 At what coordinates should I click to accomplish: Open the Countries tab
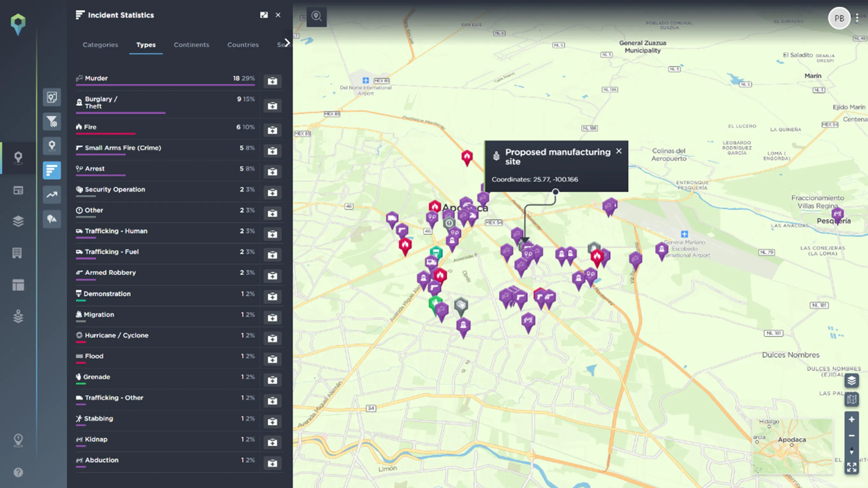[243, 45]
